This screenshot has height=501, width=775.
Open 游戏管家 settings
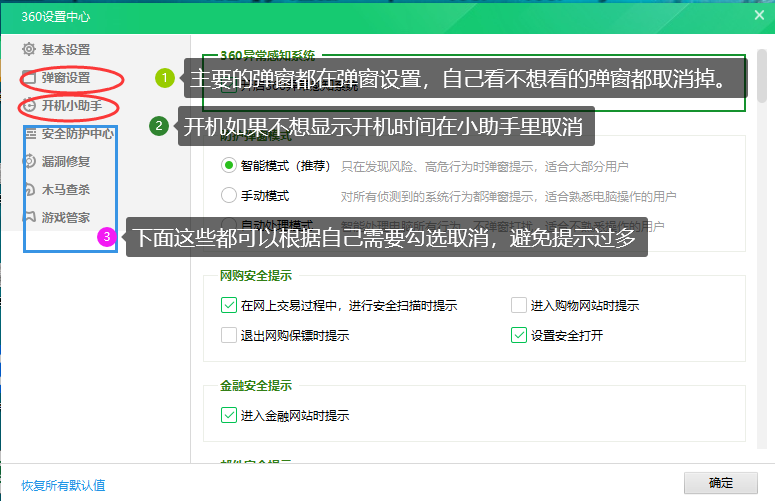pos(66,217)
